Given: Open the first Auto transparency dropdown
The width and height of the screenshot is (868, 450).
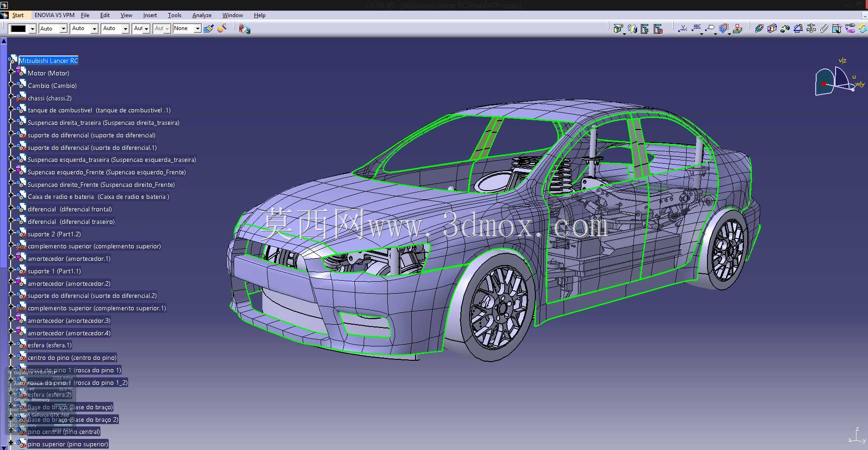Looking at the screenshot, I should (x=64, y=29).
